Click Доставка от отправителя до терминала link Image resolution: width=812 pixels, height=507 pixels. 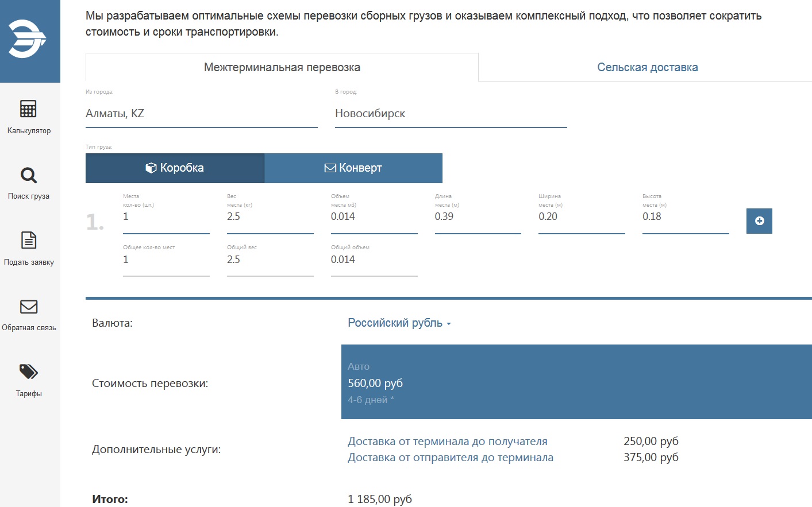coord(450,458)
